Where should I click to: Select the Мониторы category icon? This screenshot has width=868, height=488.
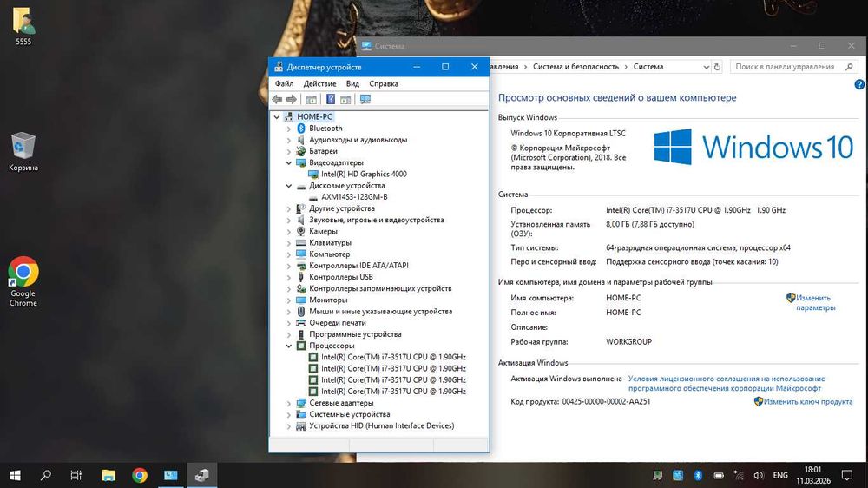[x=301, y=300]
